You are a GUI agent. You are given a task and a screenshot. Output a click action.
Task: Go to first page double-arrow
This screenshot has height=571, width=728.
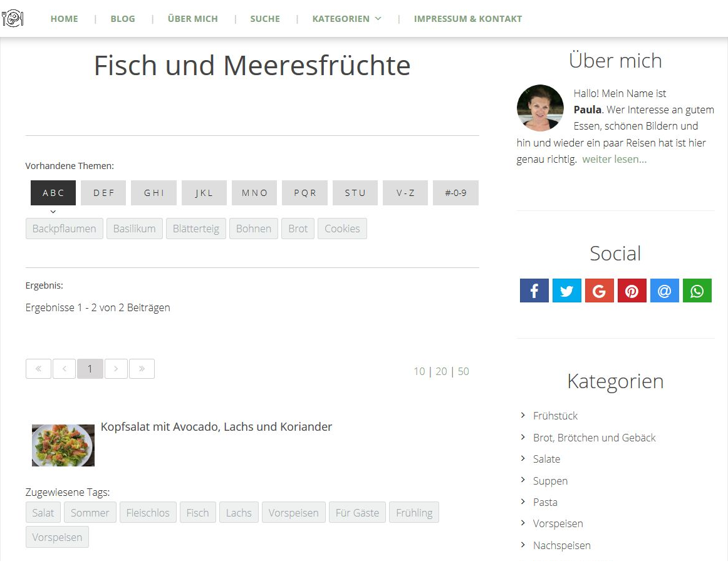[39, 369]
